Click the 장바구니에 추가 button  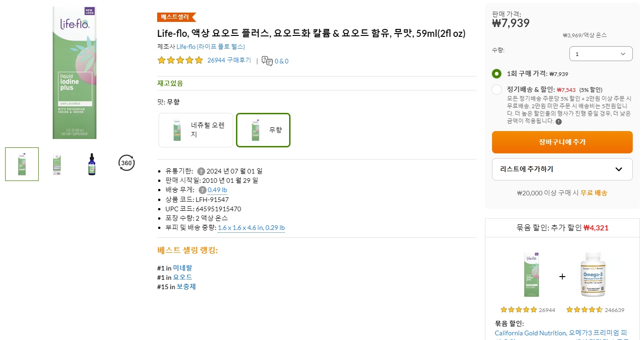562,142
